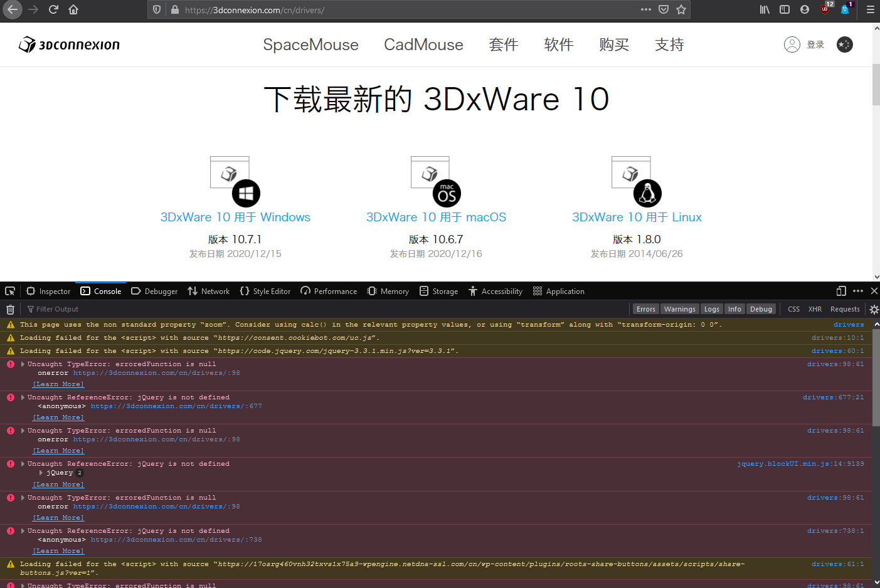
Task: Click the round language flag icon in header
Action: point(845,45)
